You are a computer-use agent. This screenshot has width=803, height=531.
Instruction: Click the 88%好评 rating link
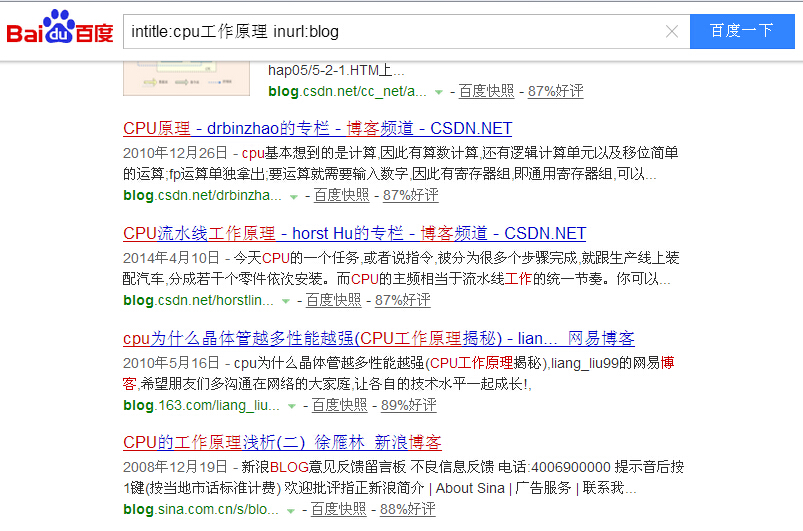tap(407, 509)
